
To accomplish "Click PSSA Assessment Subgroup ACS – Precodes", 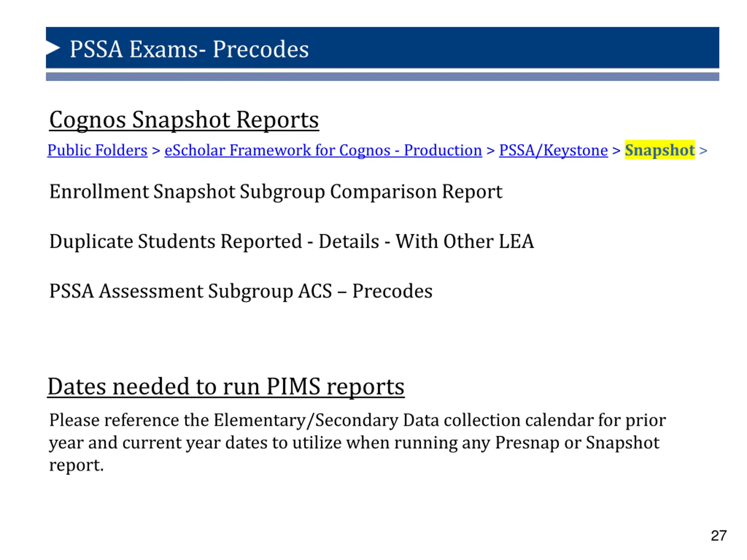I will click(x=241, y=291).
